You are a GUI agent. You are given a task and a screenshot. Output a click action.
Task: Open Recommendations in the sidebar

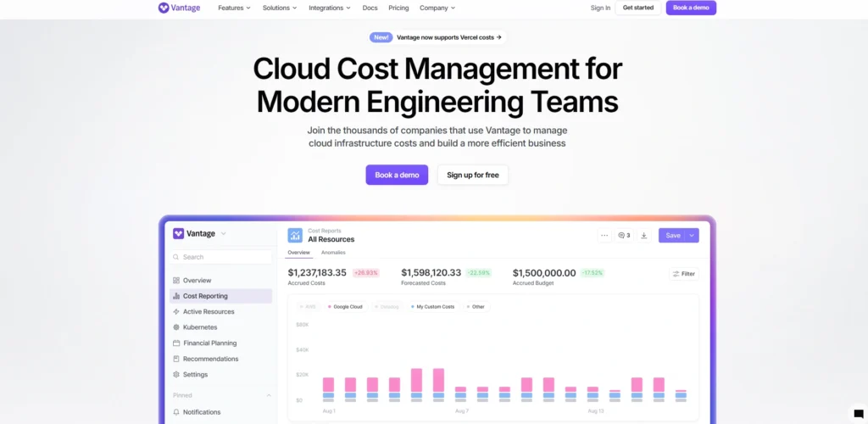(x=210, y=359)
